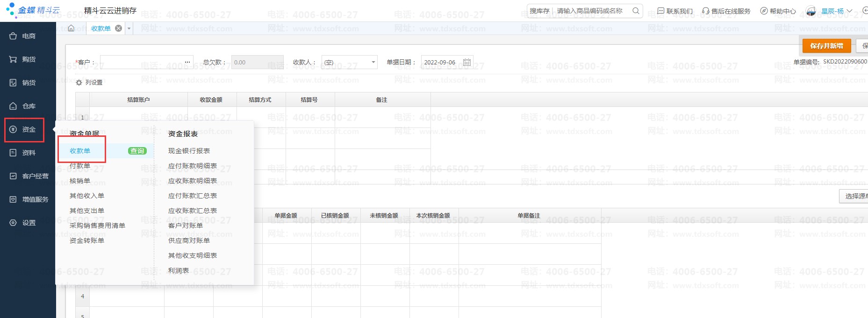This screenshot has height=318, width=868.
Task: Open 现金银行报表 report
Action: pos(189,151)
